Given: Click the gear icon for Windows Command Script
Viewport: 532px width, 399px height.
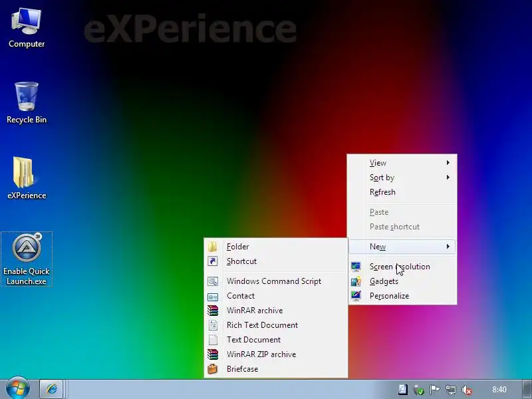Looking at the screenshot, I should (x=213, y=281).
